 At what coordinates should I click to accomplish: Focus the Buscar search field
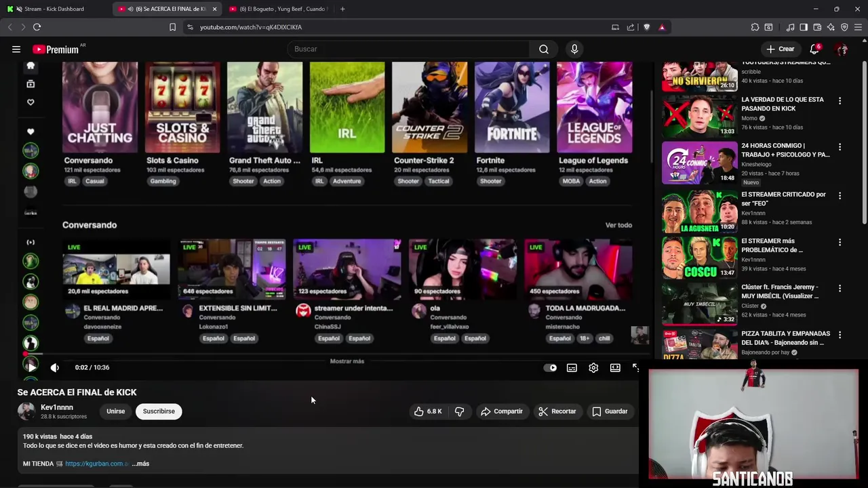click(x=408, y=49)
